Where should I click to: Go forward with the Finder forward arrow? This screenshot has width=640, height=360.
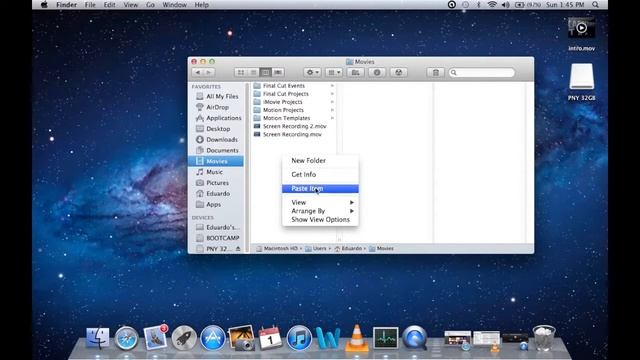coord(209,72)
